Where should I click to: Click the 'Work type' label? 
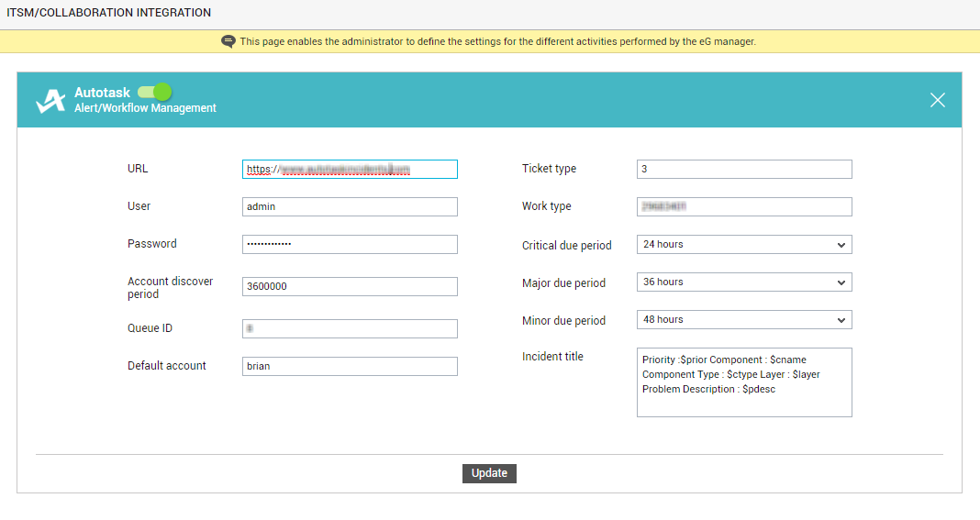(546, 206)
